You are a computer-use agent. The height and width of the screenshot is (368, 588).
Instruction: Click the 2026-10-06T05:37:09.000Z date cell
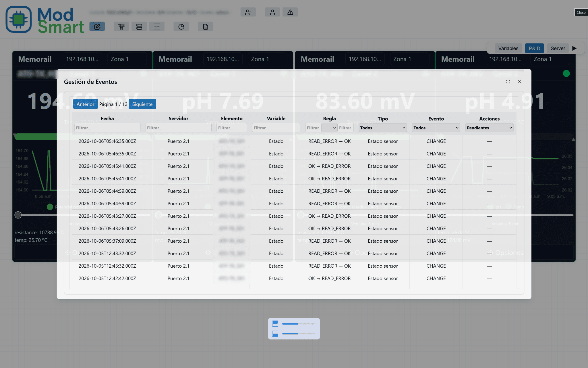click(x=107, y=241)
